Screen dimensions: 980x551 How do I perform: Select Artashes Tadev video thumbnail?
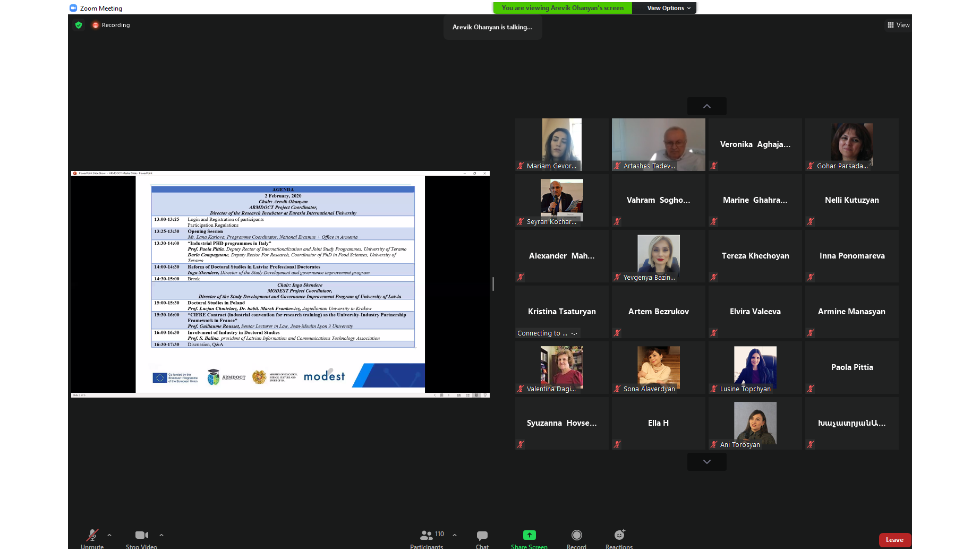pos(658,144)
